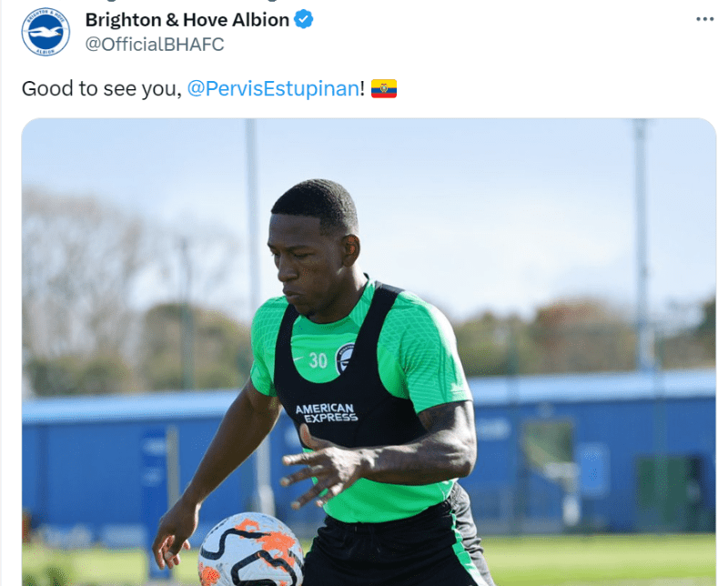Click the Brighton & Hove Albion profile avatar

45,32
